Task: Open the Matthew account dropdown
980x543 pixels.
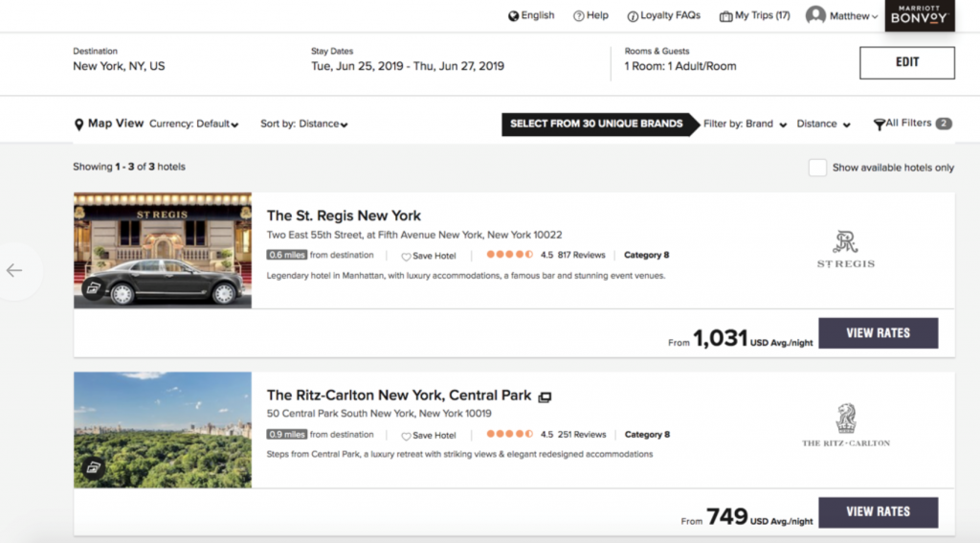Action: pos(854,16)
